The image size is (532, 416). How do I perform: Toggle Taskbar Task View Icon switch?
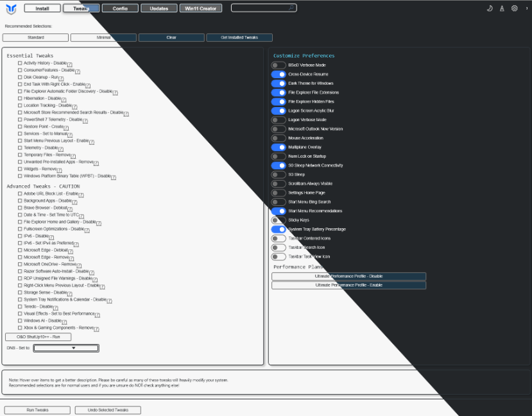[279, 257]
